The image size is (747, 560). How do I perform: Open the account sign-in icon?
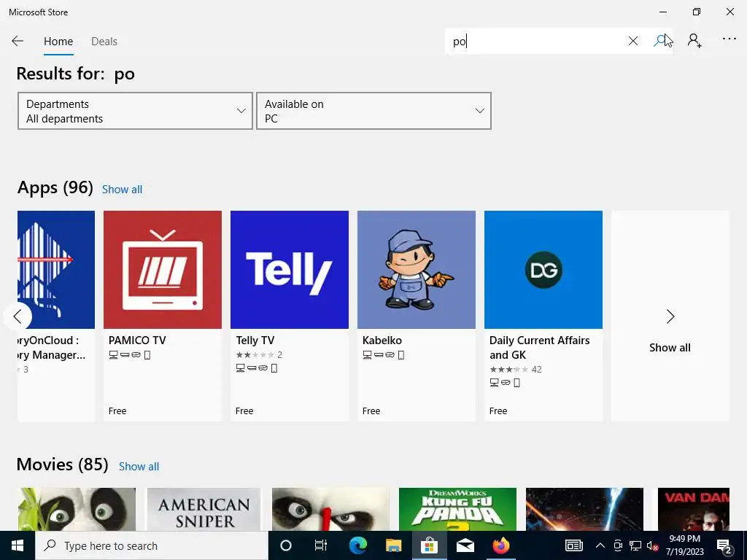tap(694, 41)
